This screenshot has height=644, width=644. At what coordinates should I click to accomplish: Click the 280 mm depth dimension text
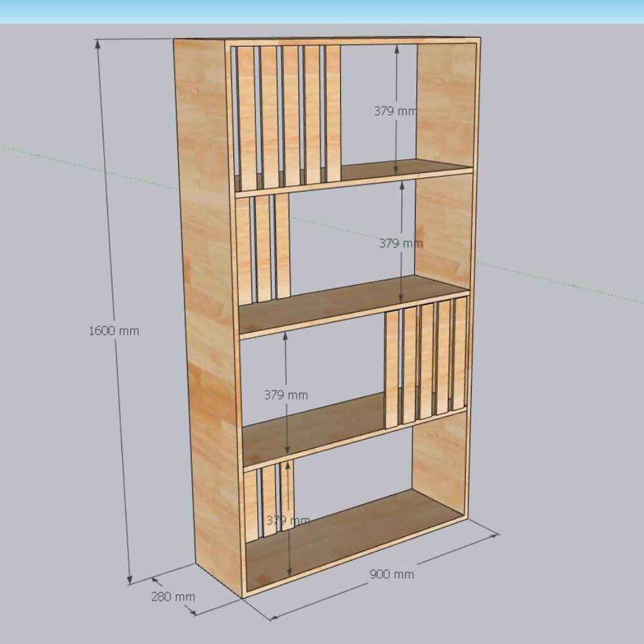tap(172, 596)
